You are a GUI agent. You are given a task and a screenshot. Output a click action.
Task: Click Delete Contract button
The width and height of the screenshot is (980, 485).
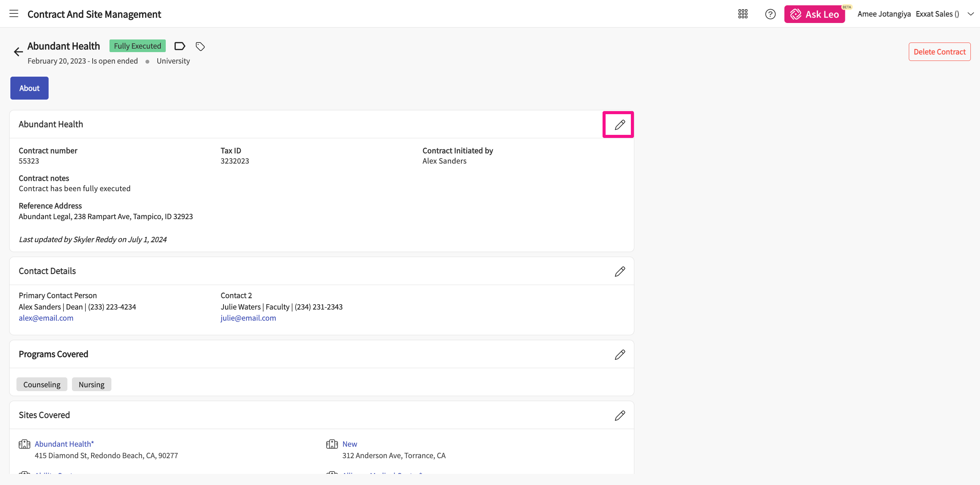tap(939, 52)
